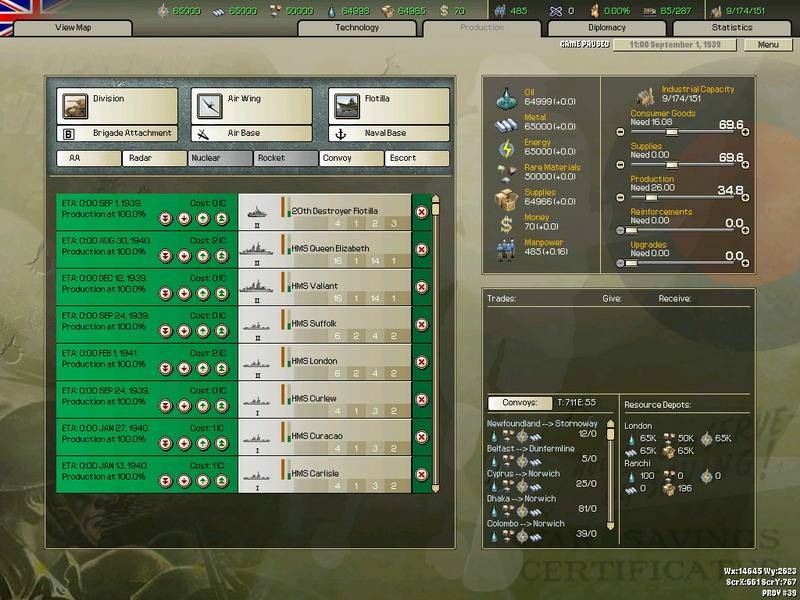Image resolution: width=800 pixels, height=600 pixels.
Task: Open the Technology tab
Action: tap(357, 28)
